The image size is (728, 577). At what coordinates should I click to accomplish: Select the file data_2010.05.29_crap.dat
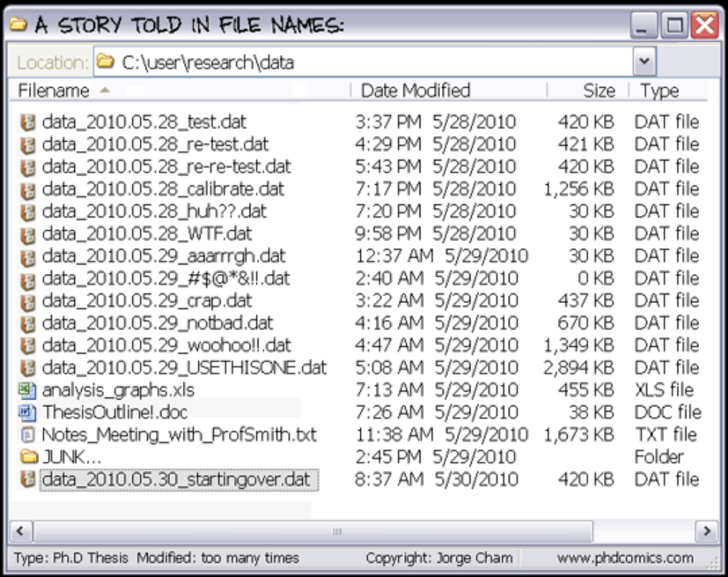point(147,301)
